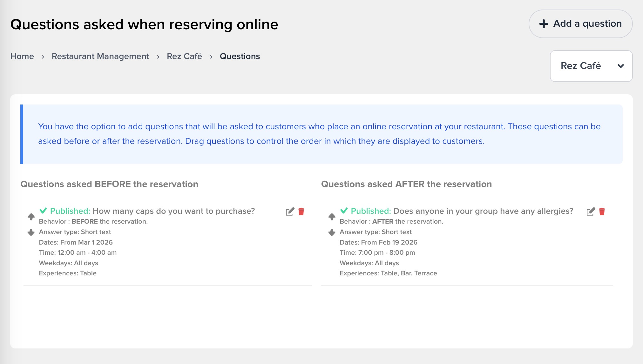Navigate to Rez Café breadcrumb link
The image size is (643, 364).
pos(184,56)
